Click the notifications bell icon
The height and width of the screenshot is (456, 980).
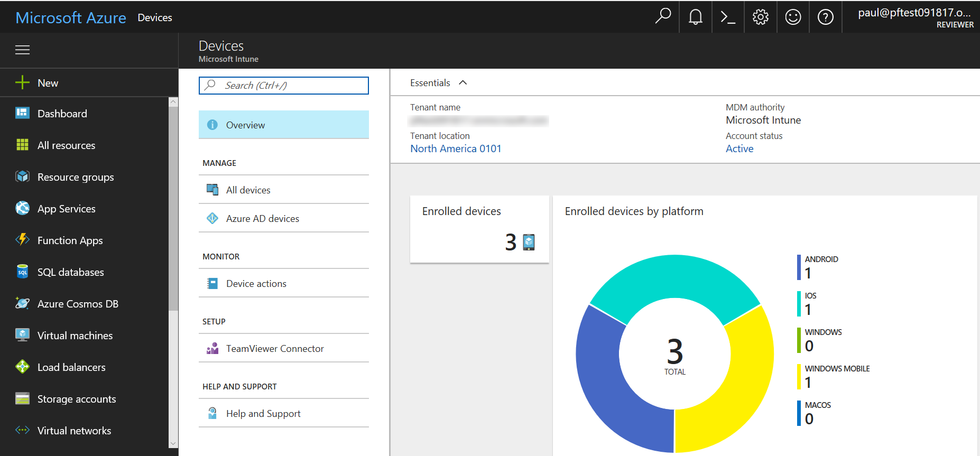click(x=696, y=17)
